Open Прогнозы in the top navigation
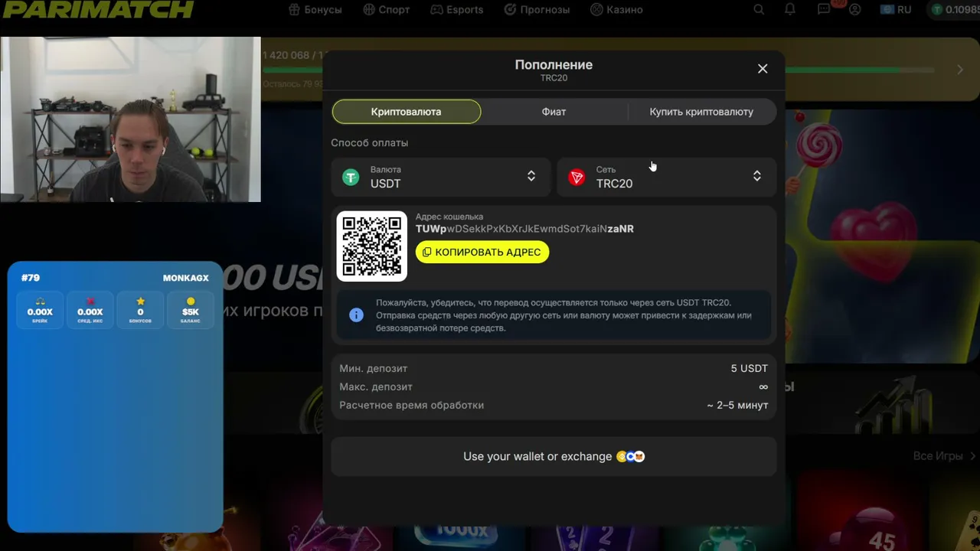This screenshot has height=551, width=980. pos(537,10)
